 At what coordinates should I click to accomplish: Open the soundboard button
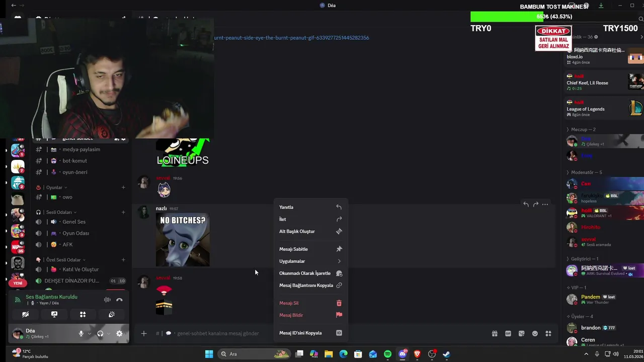[x=112, y=314]
